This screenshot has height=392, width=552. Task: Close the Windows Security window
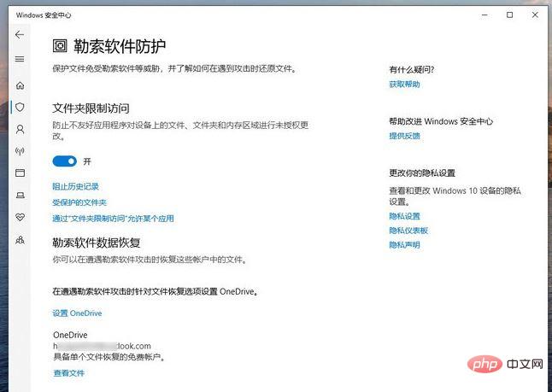click(535, 15)
